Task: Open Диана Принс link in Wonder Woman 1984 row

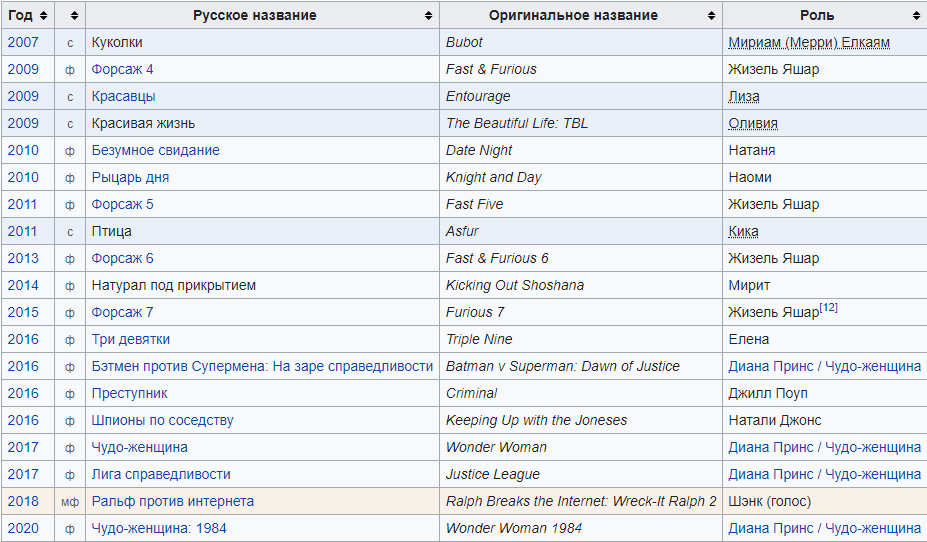Action: pos(824,528)
